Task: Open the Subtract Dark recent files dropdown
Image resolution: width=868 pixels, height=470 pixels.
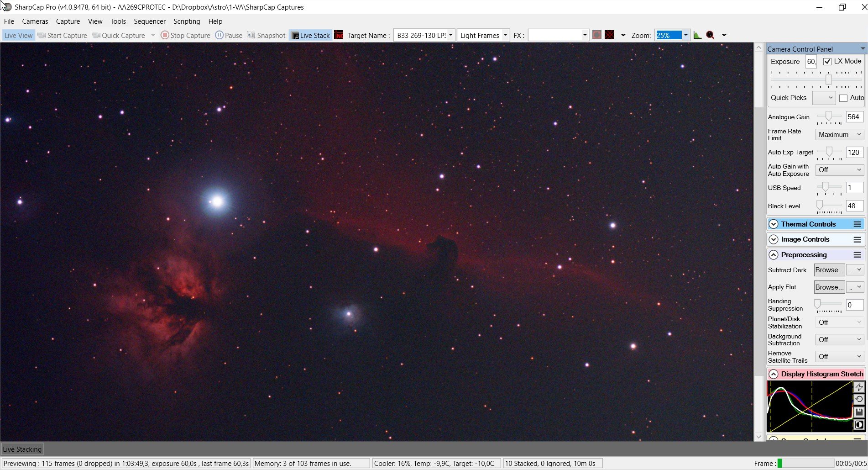Action: click(855, 270)
